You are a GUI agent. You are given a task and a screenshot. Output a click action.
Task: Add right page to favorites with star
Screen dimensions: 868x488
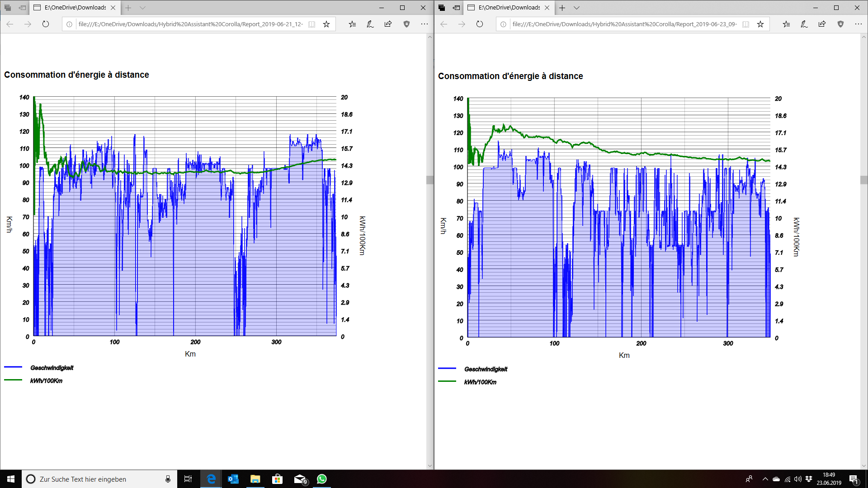click(760, 24)
